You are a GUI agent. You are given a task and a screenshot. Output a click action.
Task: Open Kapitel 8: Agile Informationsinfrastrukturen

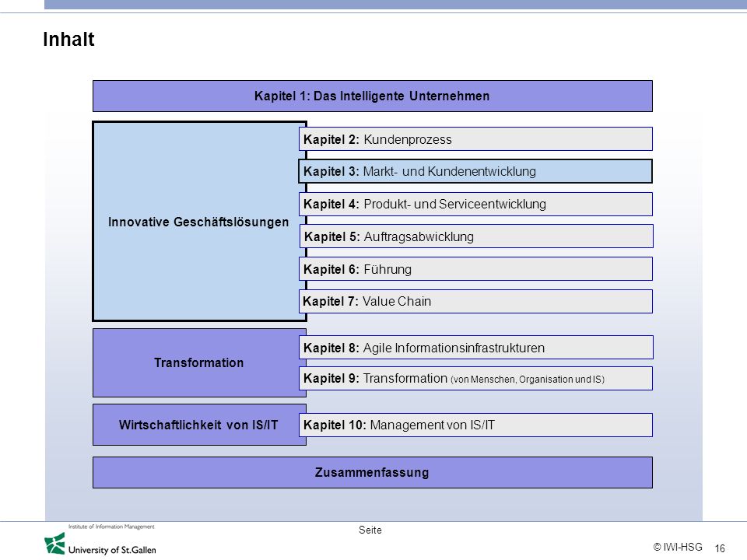[x=476, y=348]
